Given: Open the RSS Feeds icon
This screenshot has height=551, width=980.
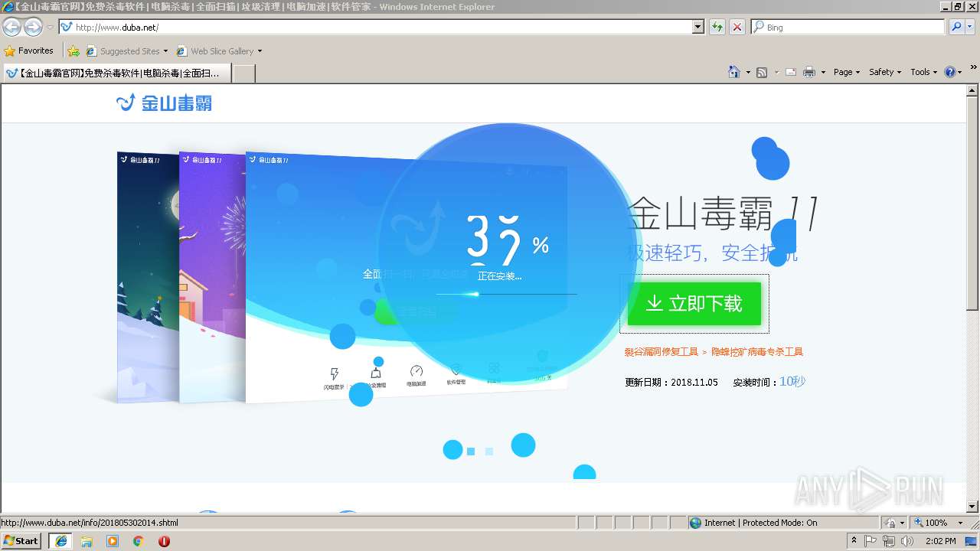Looking at the screenshot, I should (762, 72).
